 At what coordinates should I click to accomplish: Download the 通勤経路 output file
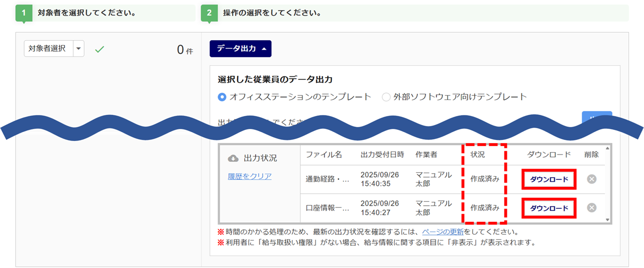[549, 180]
